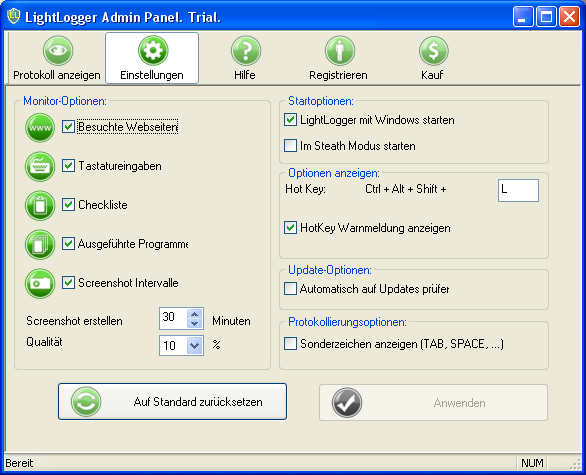Open the Hilfe tab
Screen dimensions: 586x475
click(245, 58)
